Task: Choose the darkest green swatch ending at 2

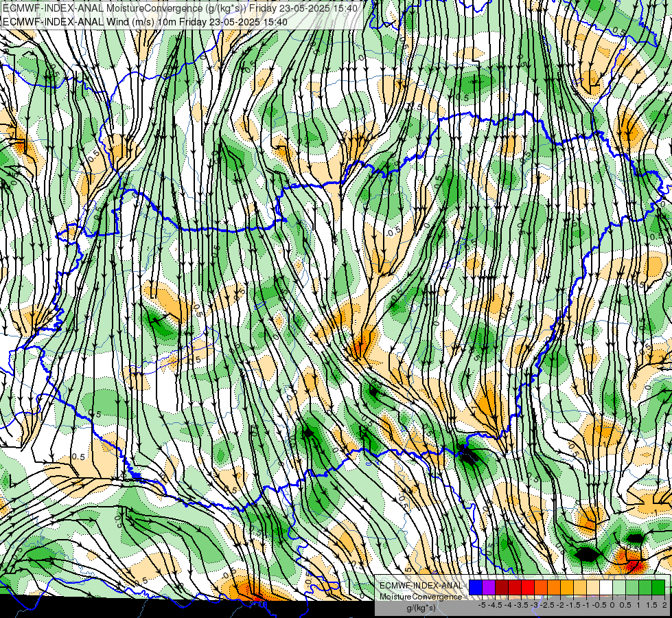Action: click(658, 587)
